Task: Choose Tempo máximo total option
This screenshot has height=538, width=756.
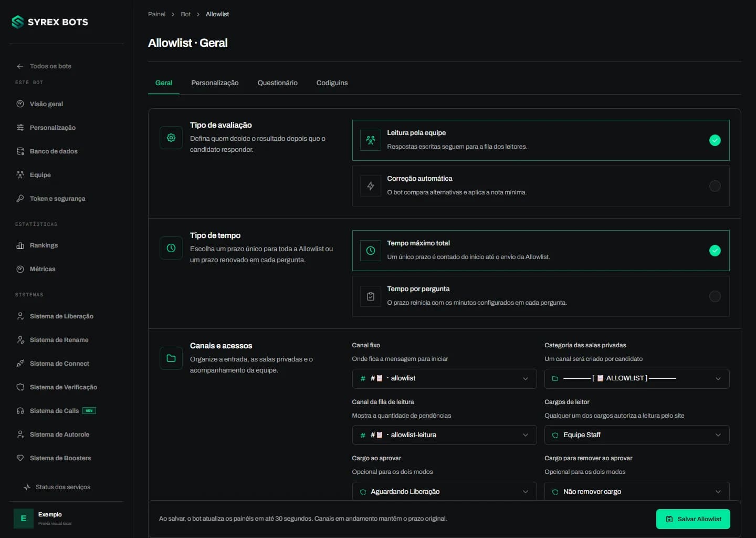Action: tap(541, 251)
